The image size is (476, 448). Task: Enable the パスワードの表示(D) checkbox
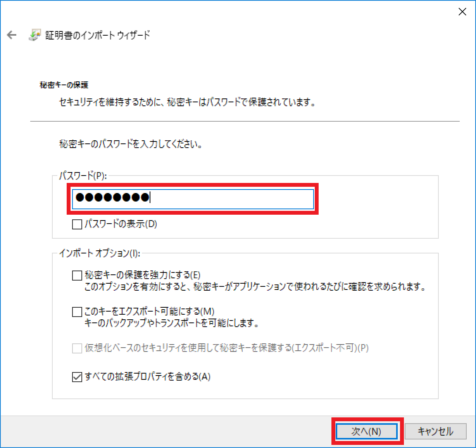(x=77, y=224)
